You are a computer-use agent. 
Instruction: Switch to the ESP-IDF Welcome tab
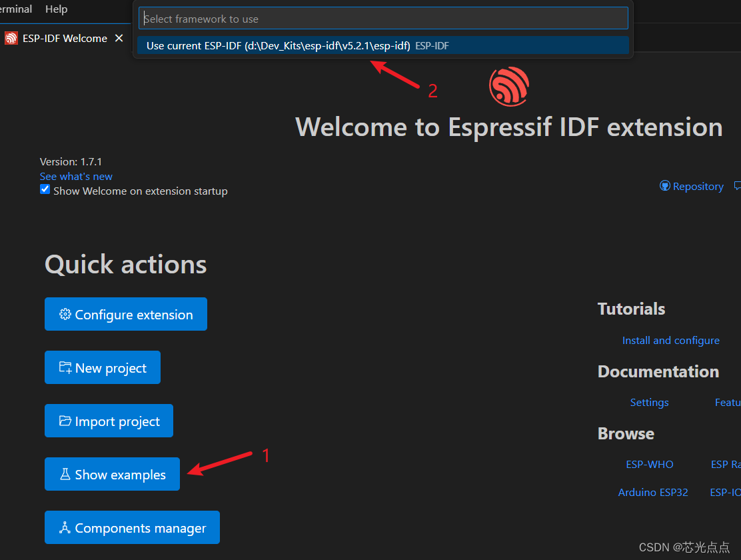click(63, 38)
